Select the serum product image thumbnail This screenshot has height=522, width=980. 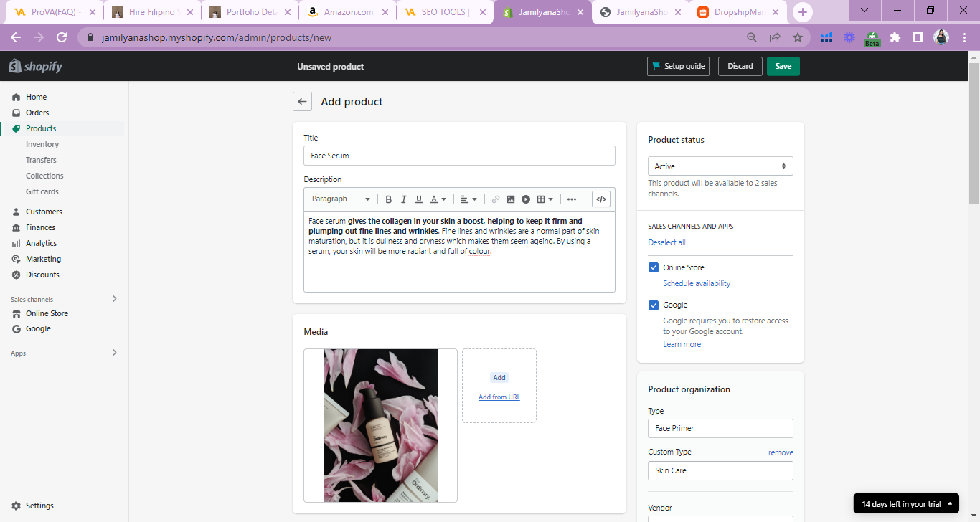[x=380, y=425]
